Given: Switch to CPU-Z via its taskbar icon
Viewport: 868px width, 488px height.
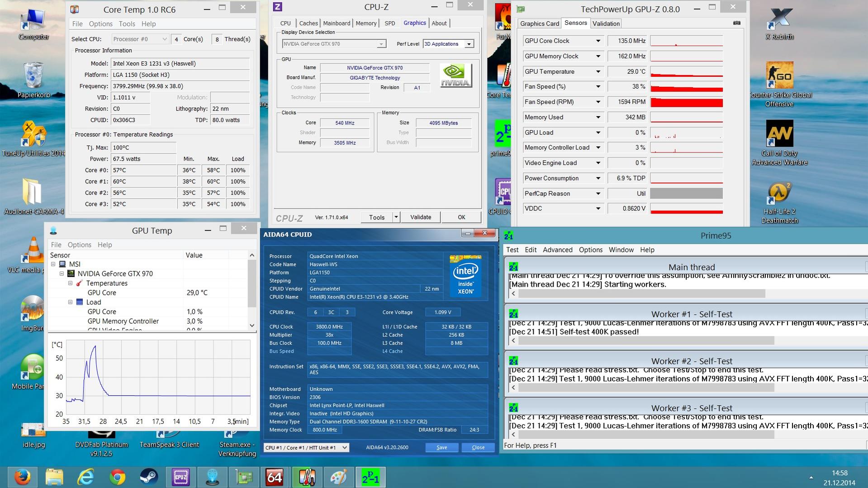Looking at the screenshot, I should tap(180, 477).
